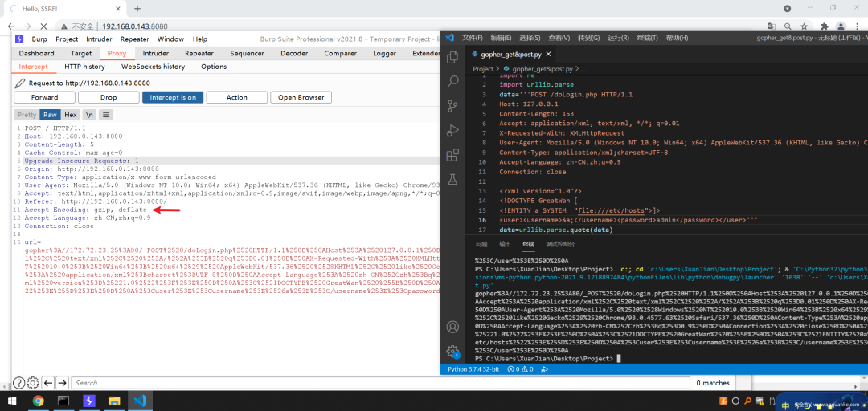Click Open Browser button
This screenshot has width=868, height=411.
[x=301, y=97]
